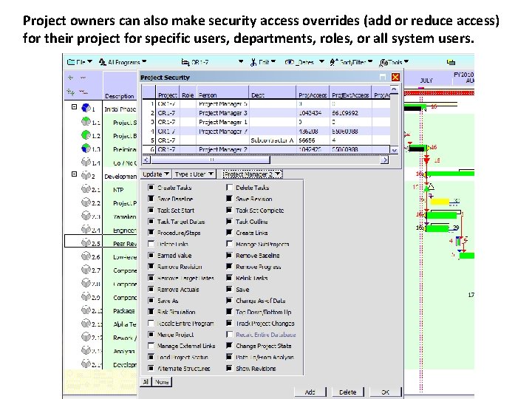Click the Delete button
The width and height of the screenshot is (532, 399).
click(348, 392)
